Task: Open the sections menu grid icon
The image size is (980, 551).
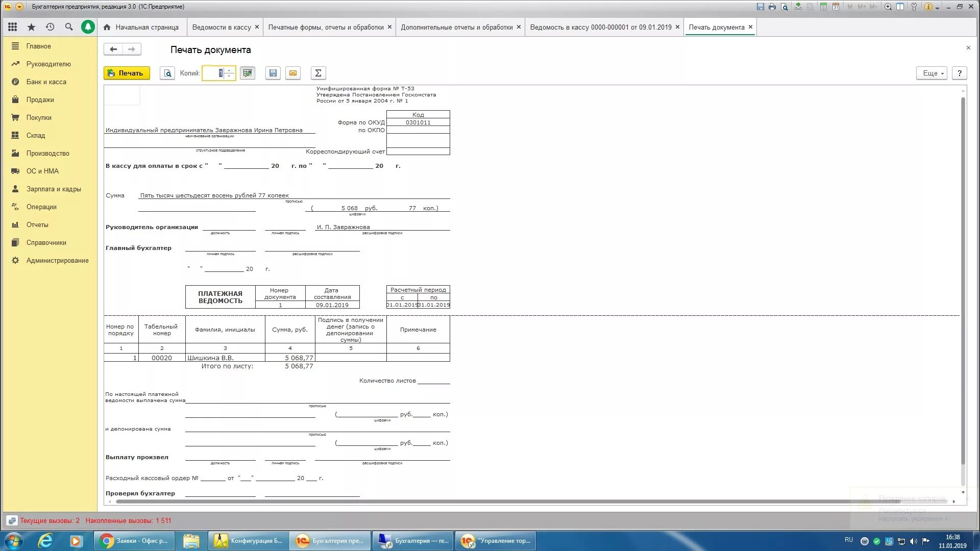Action: point(13,27)
